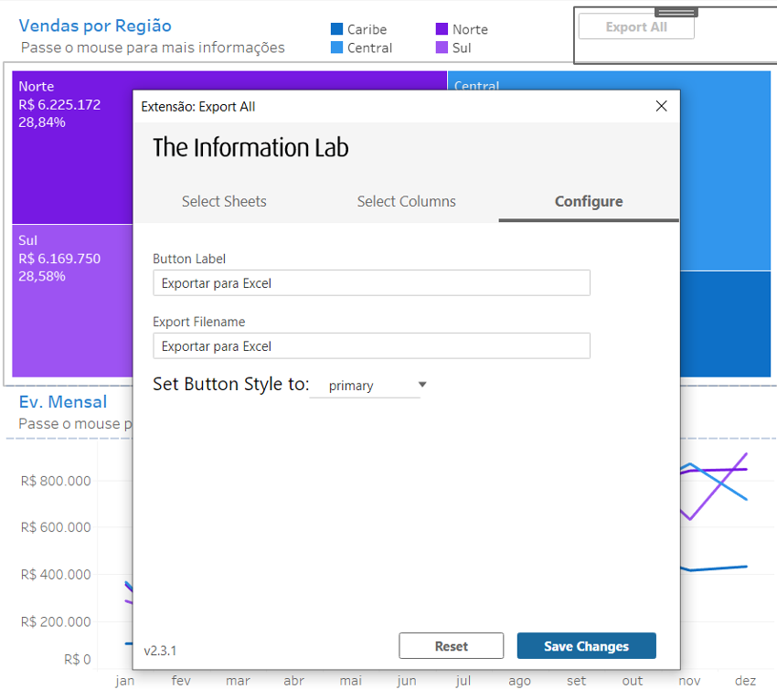The width and height of the screenshot is (777, 700).
Task: Click Save Changes button
Action: point(586,646)
